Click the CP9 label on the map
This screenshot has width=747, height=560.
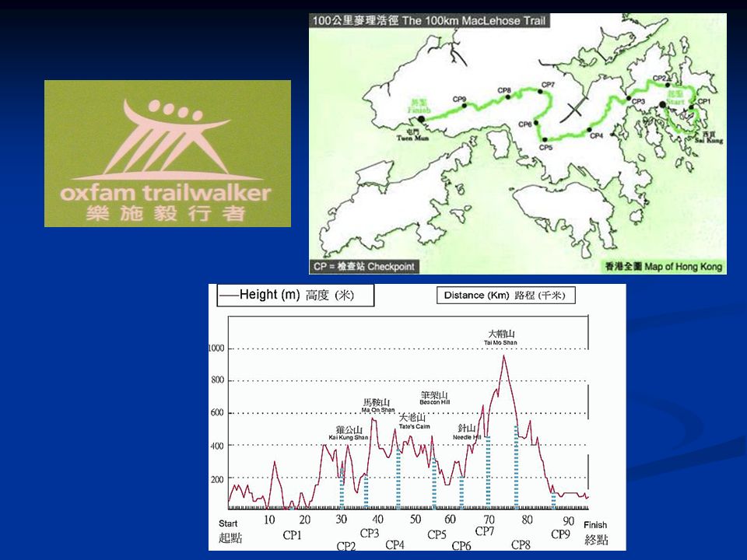click(x=459, y=99)
